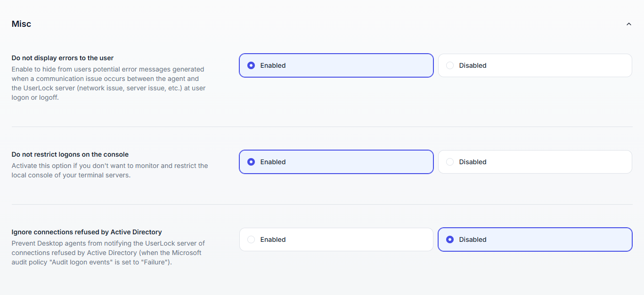Click Ignore connections refused by Active Directory title
Image resolution: width=644 pixels, height=295 pixels.
pyautogui.click(x=87, y=232)
